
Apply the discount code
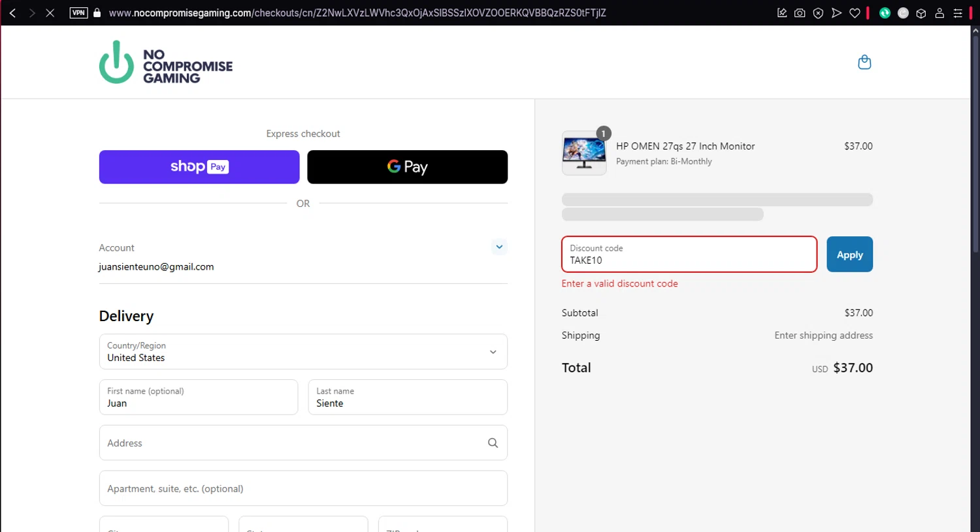[849, 255]
